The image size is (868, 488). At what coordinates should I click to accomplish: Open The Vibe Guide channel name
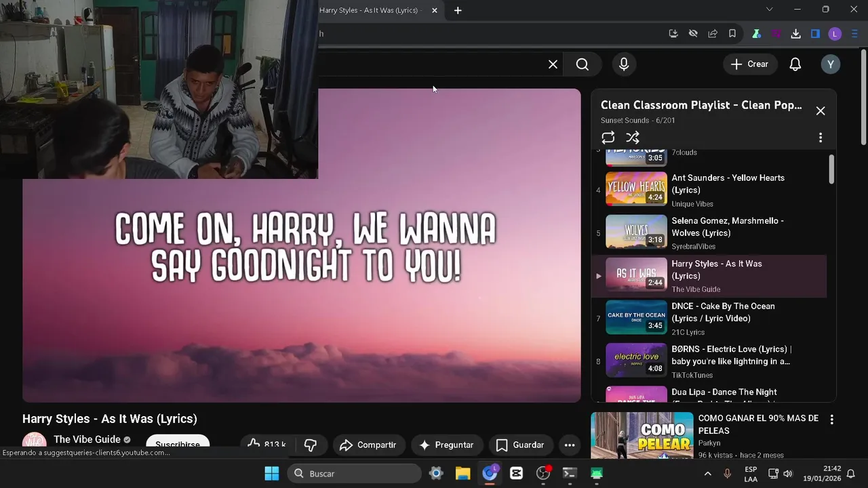(87, 439)
